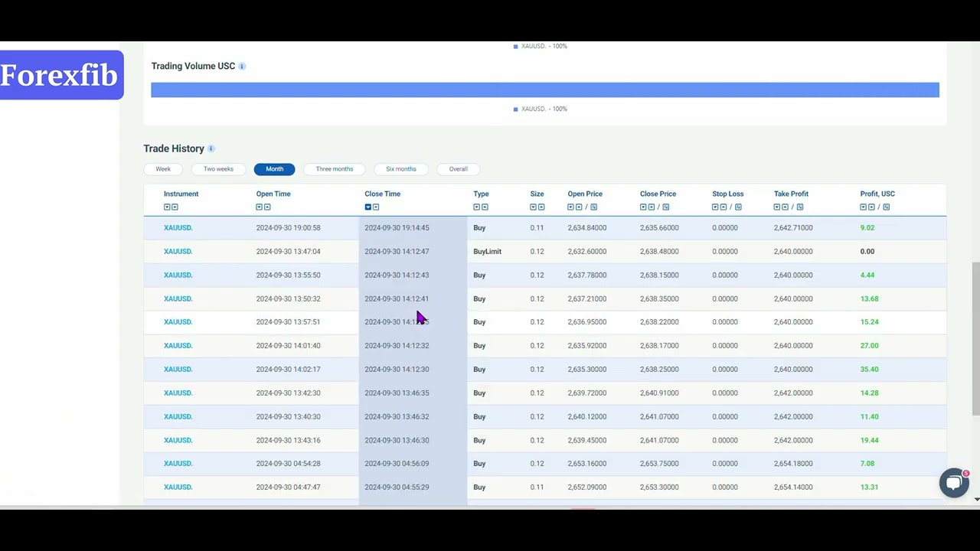This screenshot has height=551, width=980.
Task: Sort Close Price with second sort icon
Action: coord(652,207)
